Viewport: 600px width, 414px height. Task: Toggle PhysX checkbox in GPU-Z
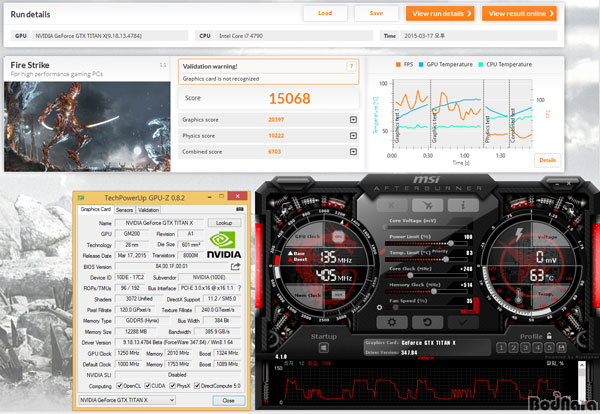173,386
